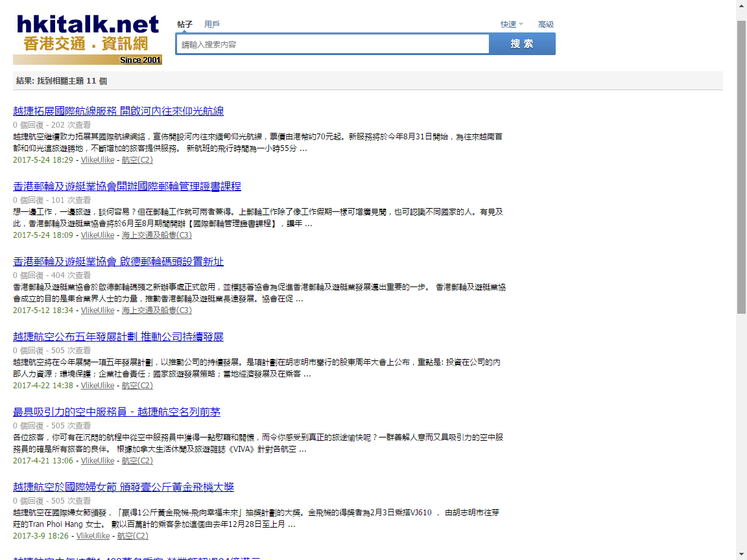This screenshot has width=747, height=560.
Task: Click the hkitalk.net site logo
Action: coord(87,39)
